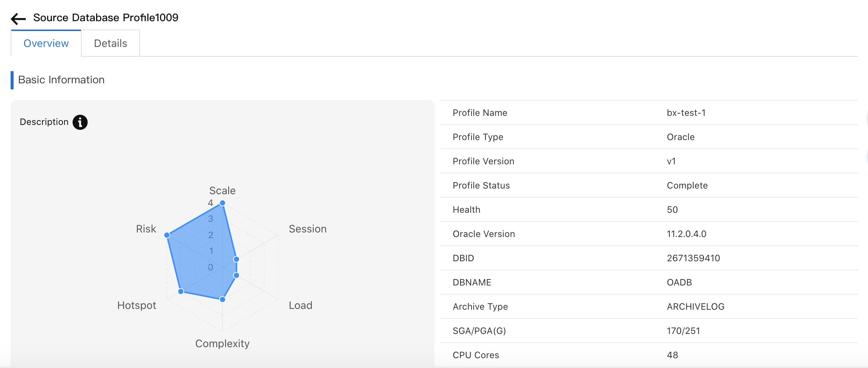The width and height of the screenshot is (868, 368).
Task: Click the Scale axis label
Action: coord(222,190)
